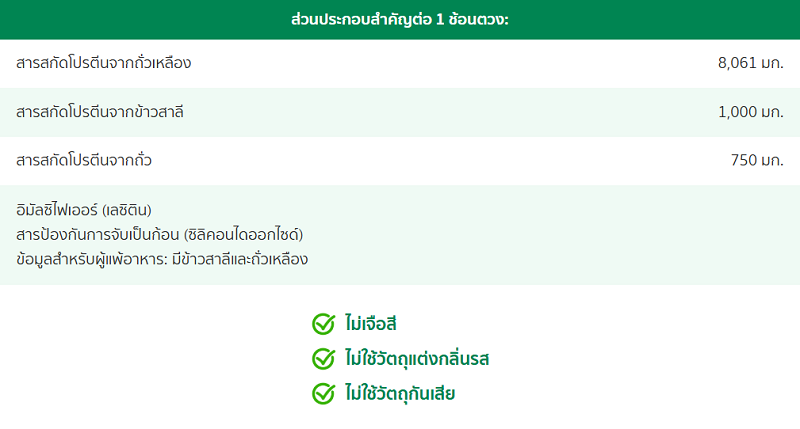
Task: Click the 750 มก. amount
Action: (757, 160)
